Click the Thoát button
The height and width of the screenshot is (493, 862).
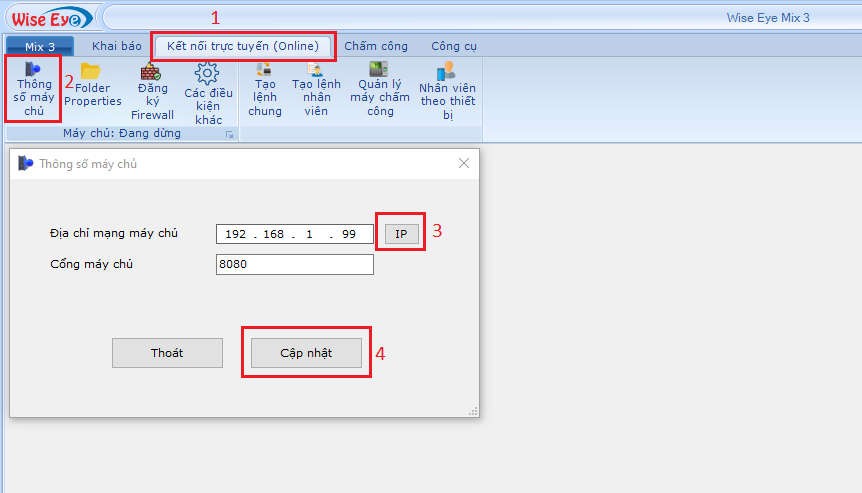pyautogui.click(x=167, y=353)
